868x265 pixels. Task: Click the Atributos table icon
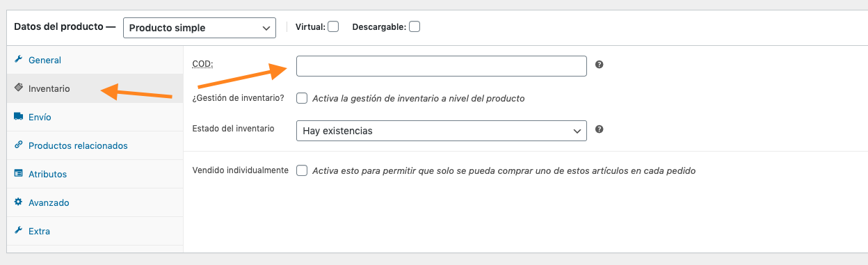[x=19, y=174]
